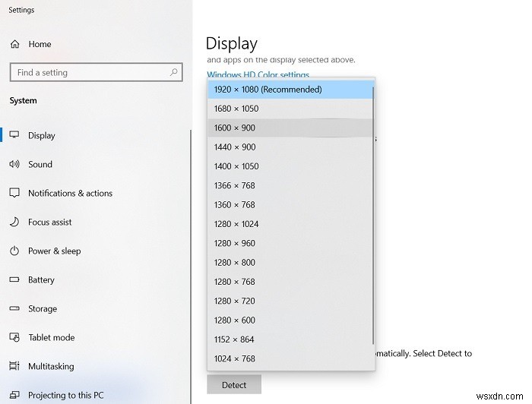The height and width of the screenshot is (404, 532).
Task: Click the Multitasking icon
Action: click(x=14, y=366)
